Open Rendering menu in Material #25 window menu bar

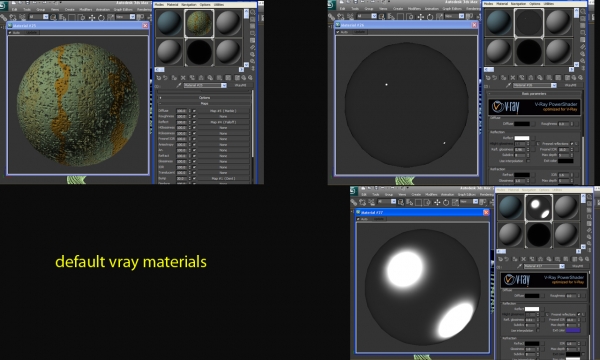[x=143, y=9]
